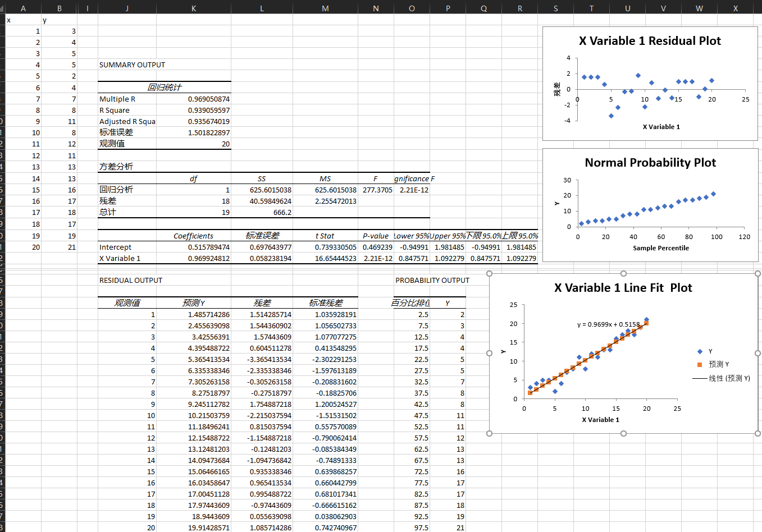Select the Normal Probability Plot title
Viewport: 762px width, 532px height.
650,163
